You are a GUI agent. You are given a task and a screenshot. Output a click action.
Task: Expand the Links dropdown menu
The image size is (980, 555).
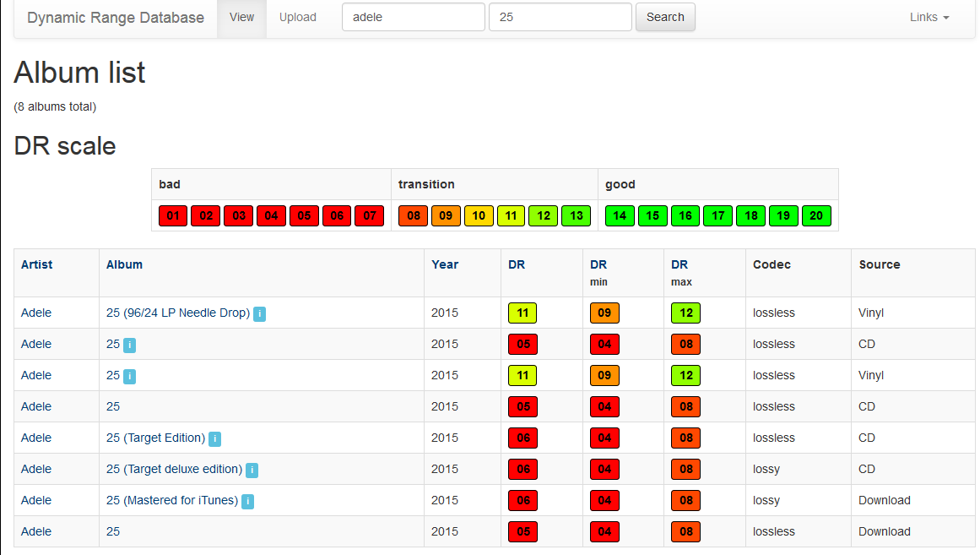click(929, 17)
